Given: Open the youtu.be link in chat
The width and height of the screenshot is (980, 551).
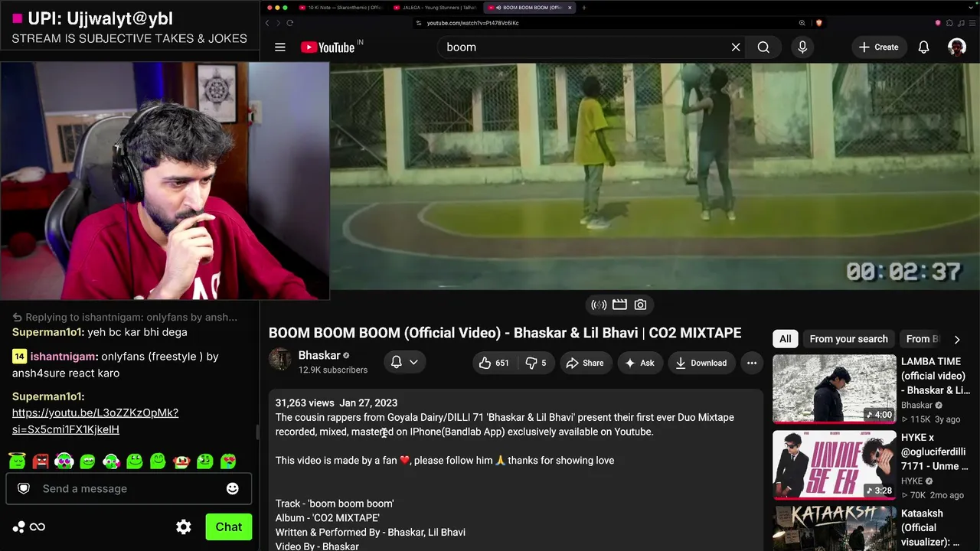Looking at the screenshot, I should [x=95, y=421].
